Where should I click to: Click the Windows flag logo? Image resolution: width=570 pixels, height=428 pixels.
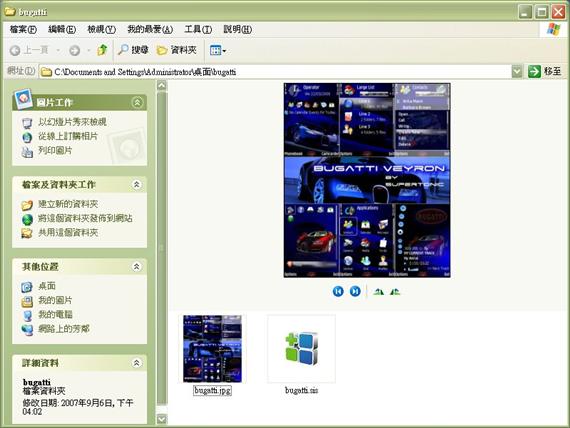pos(553,29)
